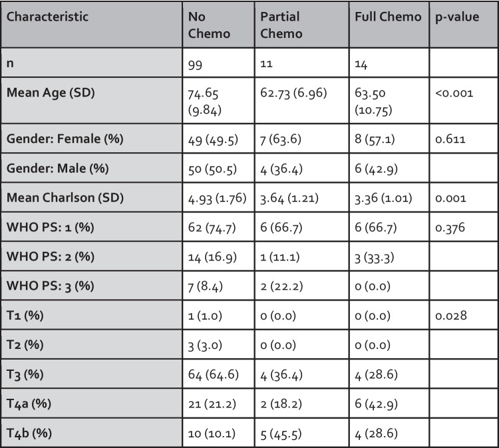The width and height of the screenshot is (499, 448).
Task: Select the No Chemo column header
Action: tap(218, 25)
